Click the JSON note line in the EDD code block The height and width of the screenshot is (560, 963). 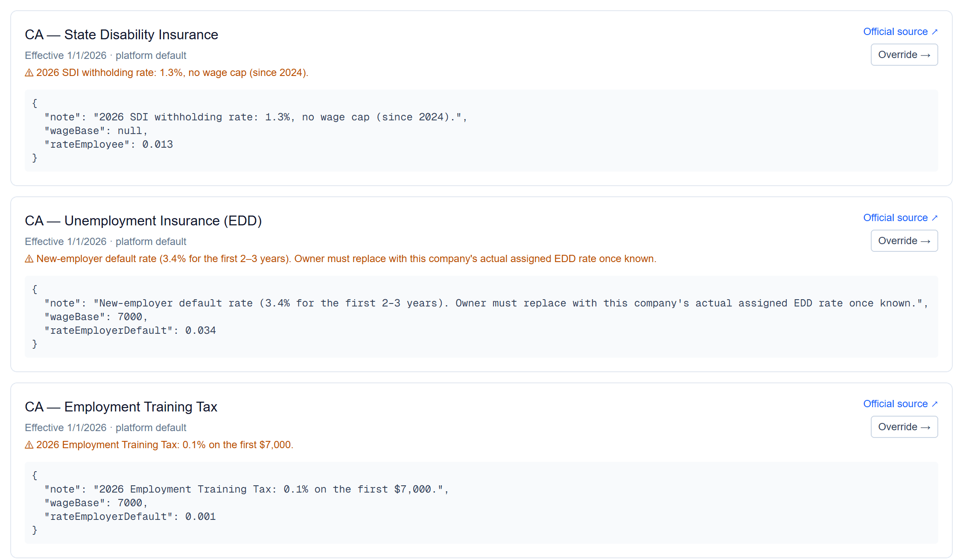(x=486, y=303)
